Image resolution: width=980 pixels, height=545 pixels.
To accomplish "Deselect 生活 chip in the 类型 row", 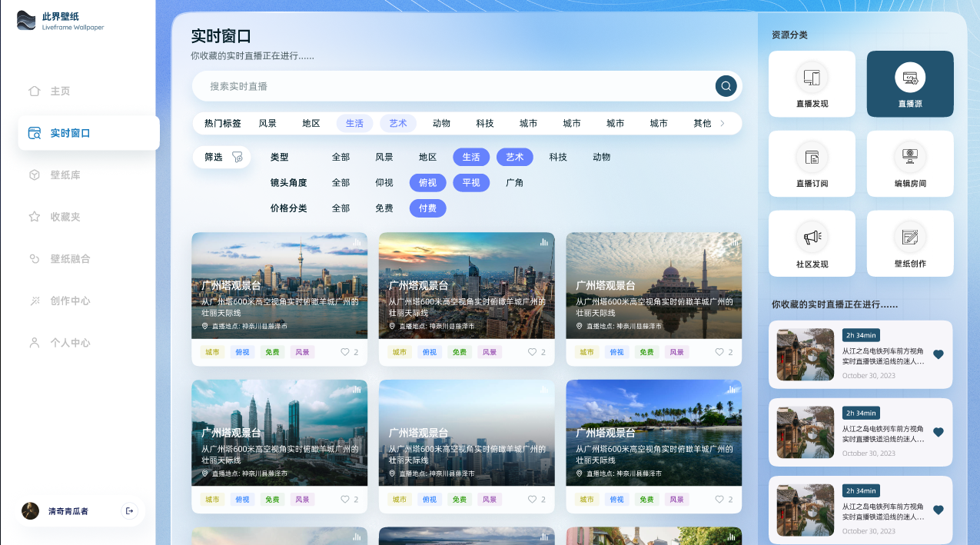I will click(471, 157).
